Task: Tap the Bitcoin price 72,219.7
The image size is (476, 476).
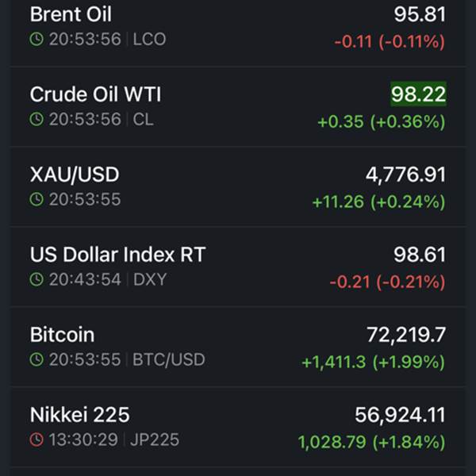Action: [x=405, y=334]
